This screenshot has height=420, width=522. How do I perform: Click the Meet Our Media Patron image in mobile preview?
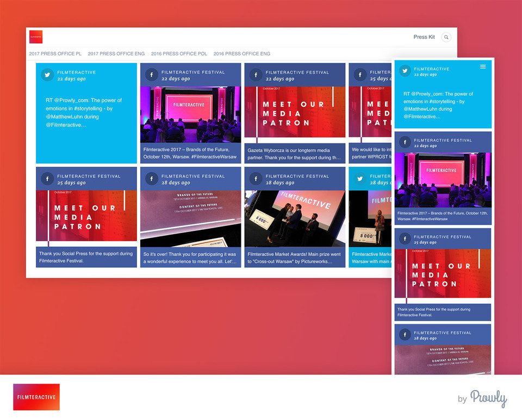click(443, 274)
